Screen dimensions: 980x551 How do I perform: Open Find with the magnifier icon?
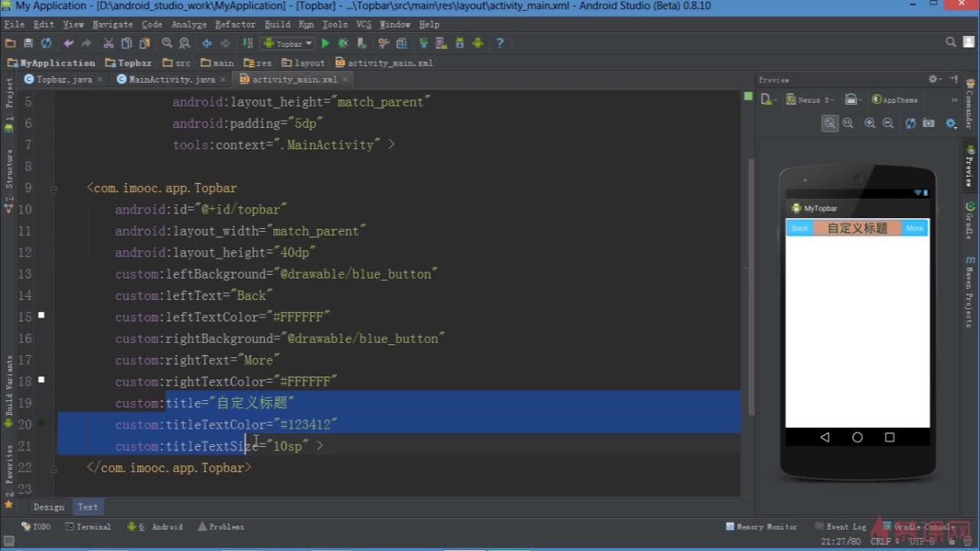[167, 44]
